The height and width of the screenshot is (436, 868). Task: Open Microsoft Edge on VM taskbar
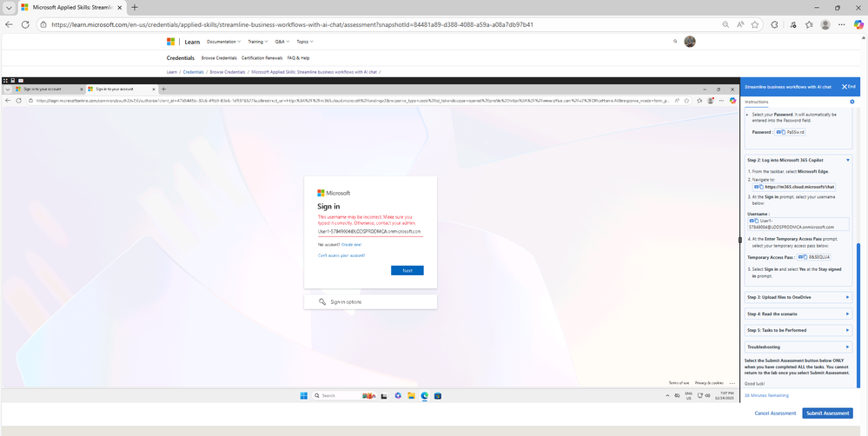pos(425,395)
